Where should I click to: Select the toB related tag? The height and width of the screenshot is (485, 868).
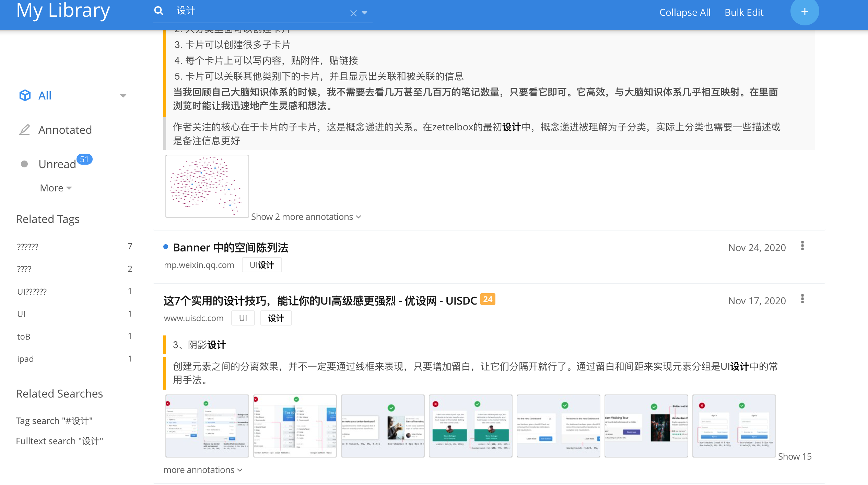[24, 336]
